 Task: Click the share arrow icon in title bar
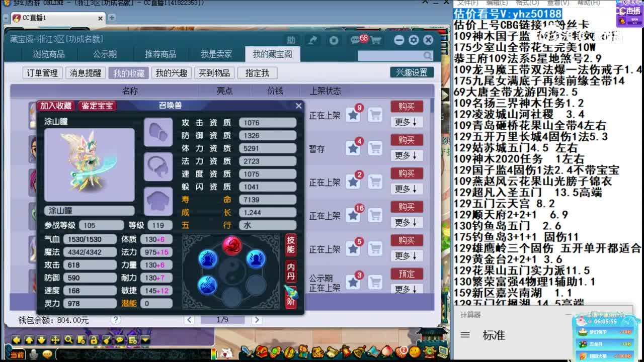(312, 40)
